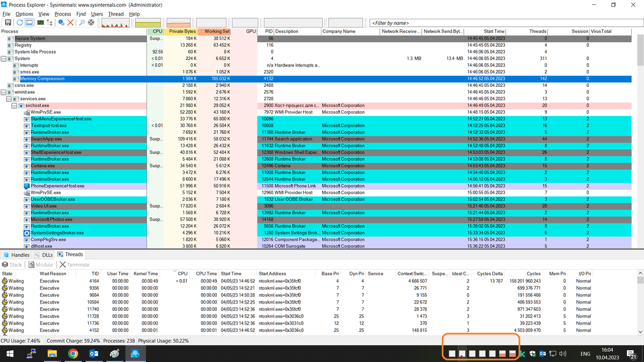Screen dimensions: 644x362
Task: Open System Information via the graph icon
Action: click(41, 23)
